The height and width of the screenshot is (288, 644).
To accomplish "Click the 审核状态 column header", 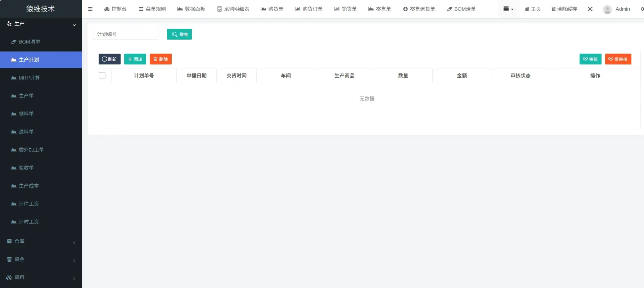I will [x=521, y=76].
